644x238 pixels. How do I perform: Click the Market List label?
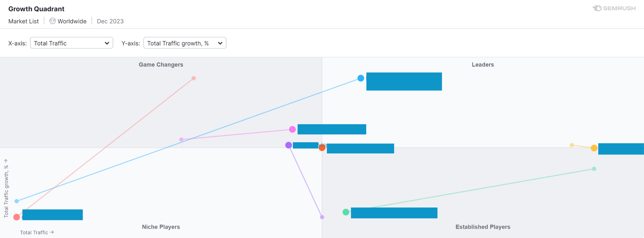point(24,21)
